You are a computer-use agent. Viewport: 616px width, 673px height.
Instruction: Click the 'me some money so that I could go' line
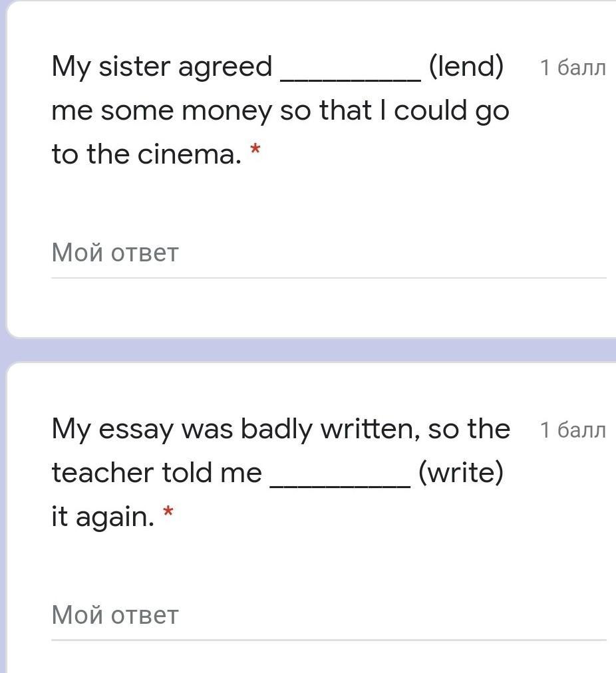280,111
